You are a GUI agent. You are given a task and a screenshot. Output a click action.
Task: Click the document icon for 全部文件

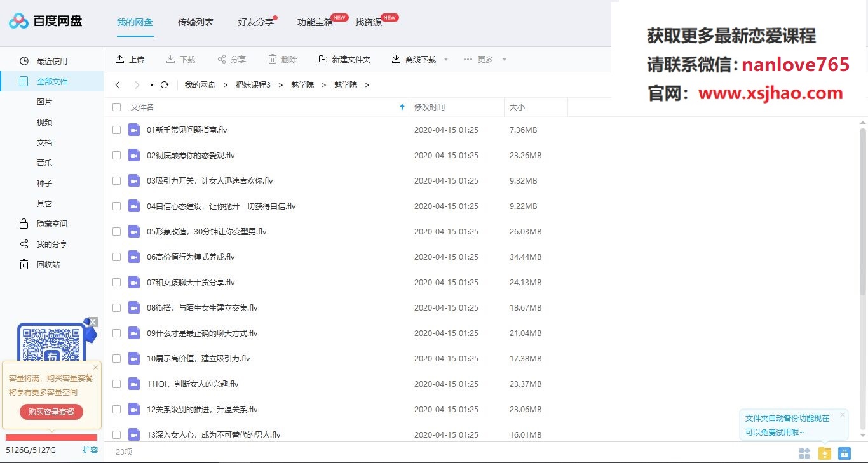(x=24, y=81)
